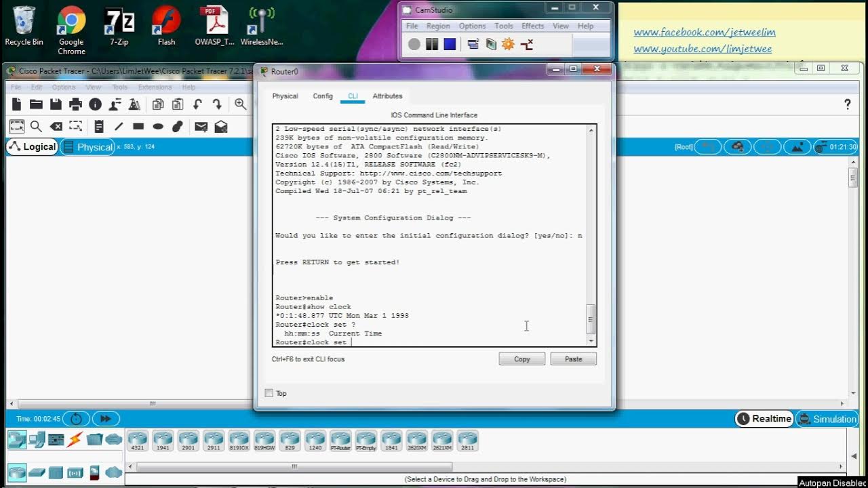868x488 pixels.
Task: Place a note with the Note tool
Action: click(99, 127)
